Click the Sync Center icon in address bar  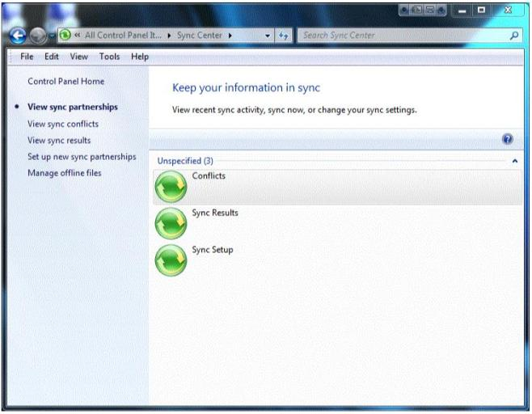pos(64,36)
